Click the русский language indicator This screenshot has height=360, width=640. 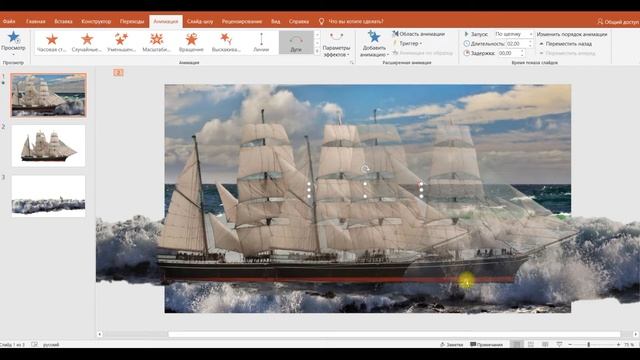coord(51,344)
